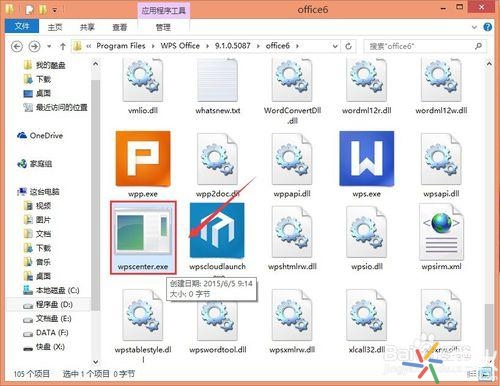Select the wpsxmlrw.dll file icon
Viewport: 500px width, 386px height.
[x=292, y=315]
